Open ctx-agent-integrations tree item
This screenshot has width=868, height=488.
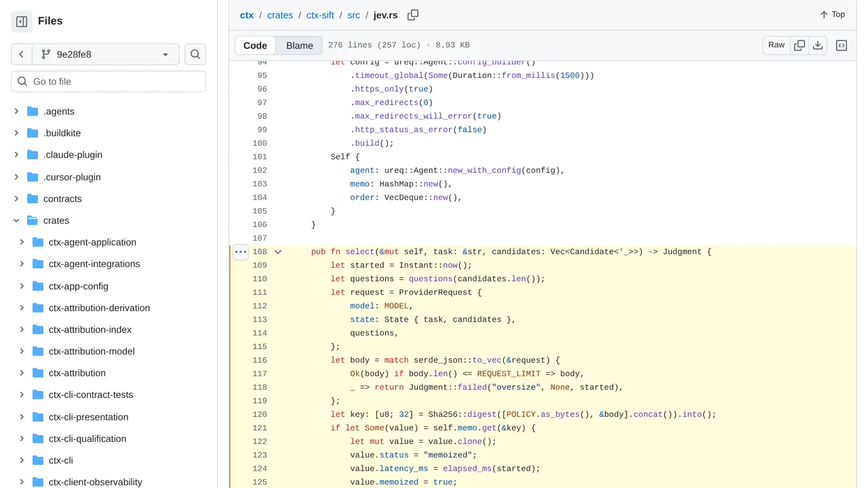point(94,264)
